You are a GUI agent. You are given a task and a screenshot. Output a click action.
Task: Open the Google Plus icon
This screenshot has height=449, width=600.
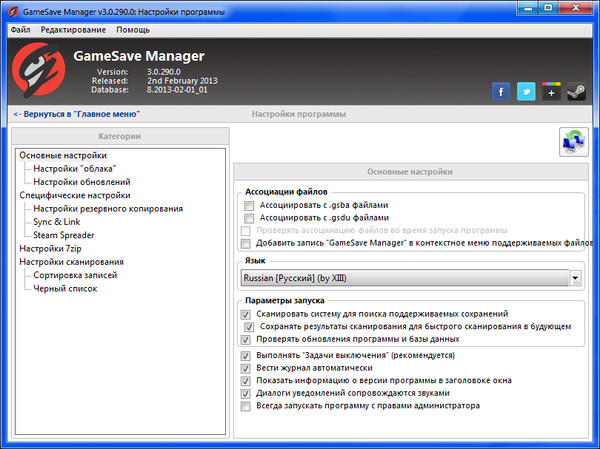pyautogui.click(x=552, y=92)
